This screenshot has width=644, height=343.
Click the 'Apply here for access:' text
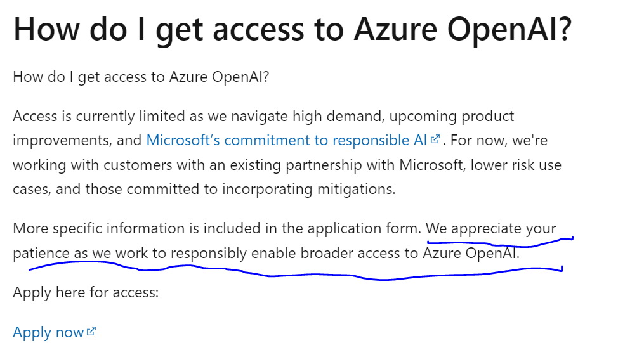tap(86, 292)
